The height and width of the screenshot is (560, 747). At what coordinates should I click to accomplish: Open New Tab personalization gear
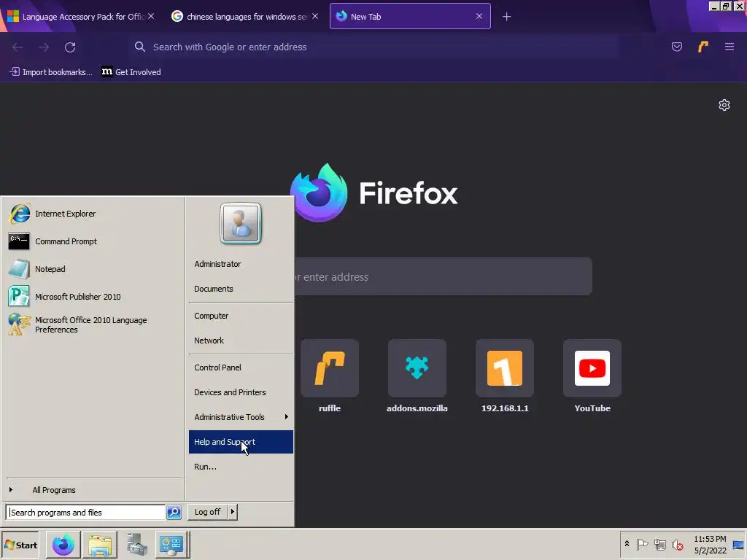724,105
